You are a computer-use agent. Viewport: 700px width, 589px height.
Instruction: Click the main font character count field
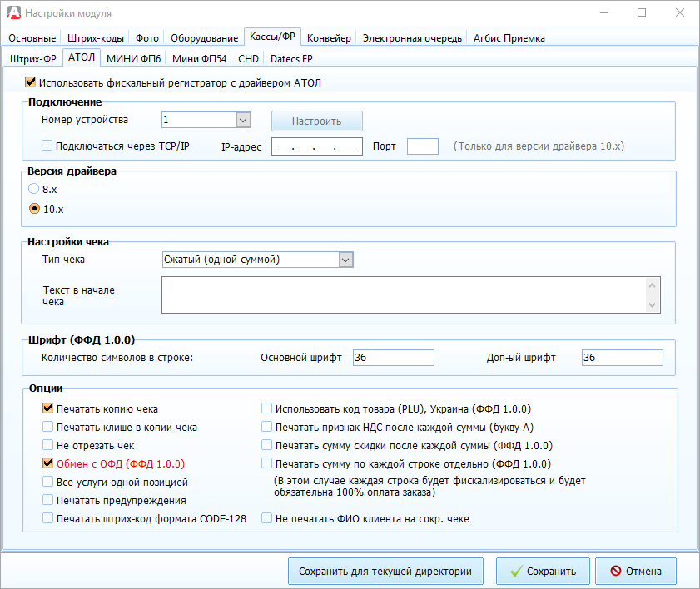pyautogui.click(x=393, y=358)
